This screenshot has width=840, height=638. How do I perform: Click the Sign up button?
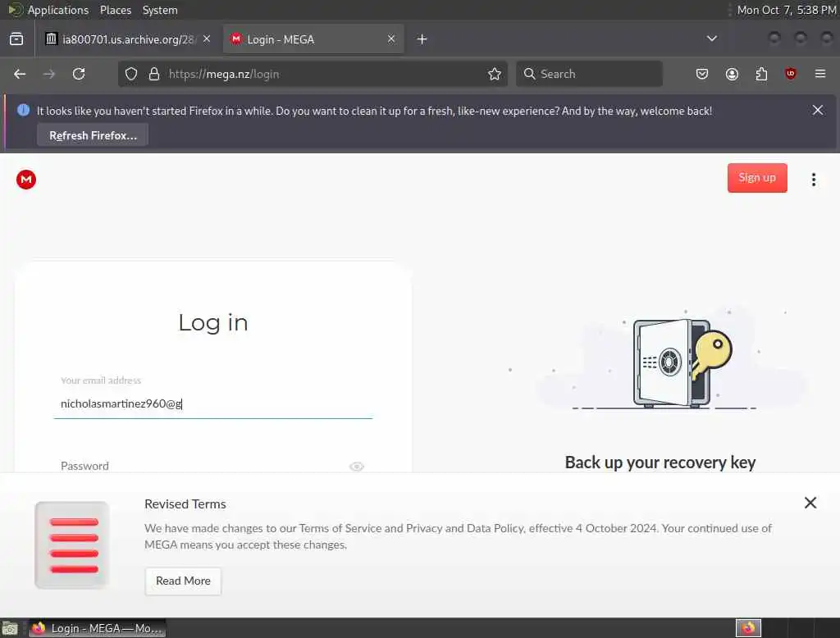tap(757, 178)
